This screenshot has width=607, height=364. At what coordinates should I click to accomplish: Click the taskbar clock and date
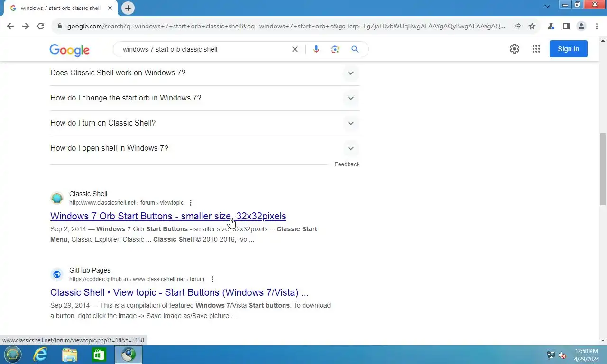pos(587,355)
